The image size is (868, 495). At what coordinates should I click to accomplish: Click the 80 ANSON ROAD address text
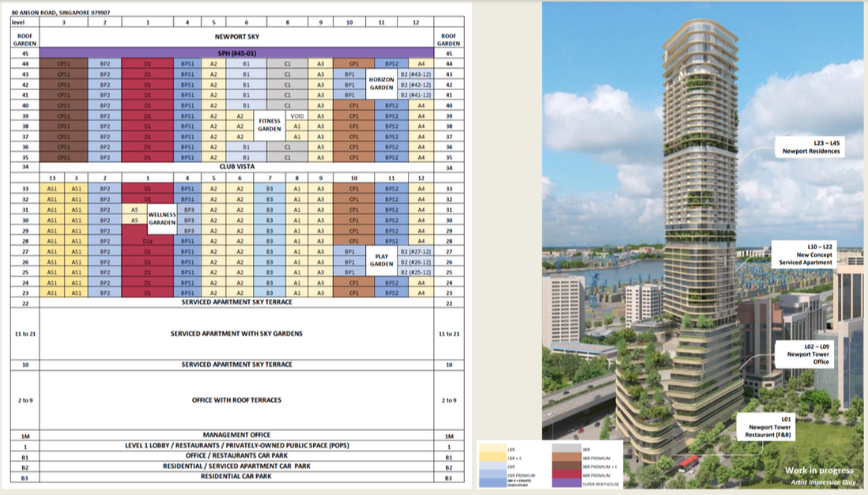(60, 12)
